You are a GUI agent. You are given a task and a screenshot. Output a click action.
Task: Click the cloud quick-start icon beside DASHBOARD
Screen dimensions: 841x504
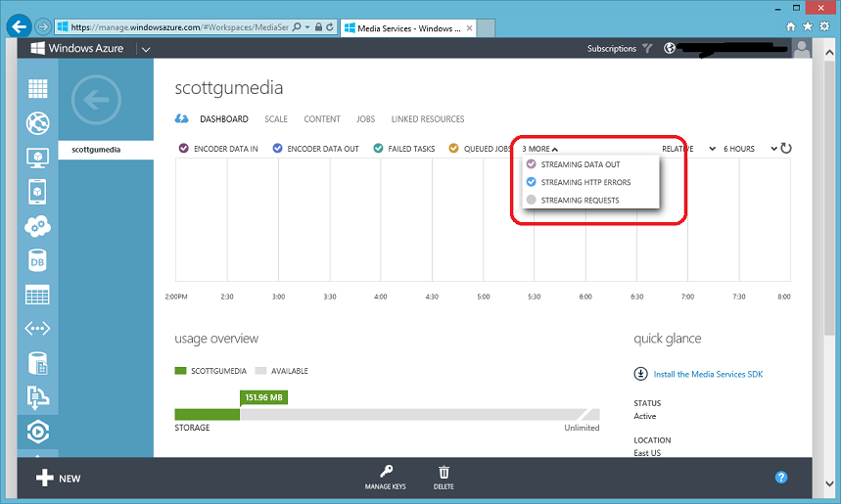pos(182,118)
